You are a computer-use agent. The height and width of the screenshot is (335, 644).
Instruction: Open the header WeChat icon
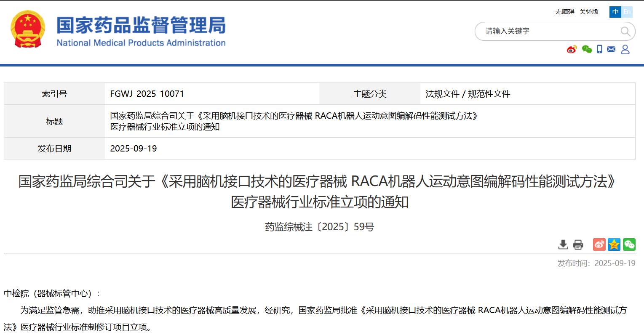pos(587,50)
